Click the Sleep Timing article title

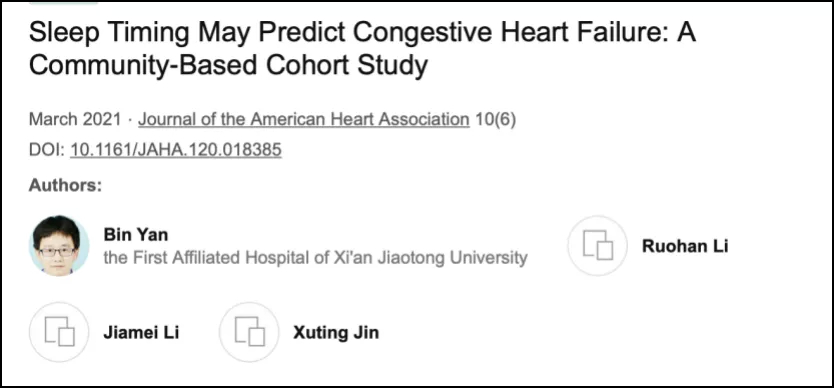click(362, 49)
